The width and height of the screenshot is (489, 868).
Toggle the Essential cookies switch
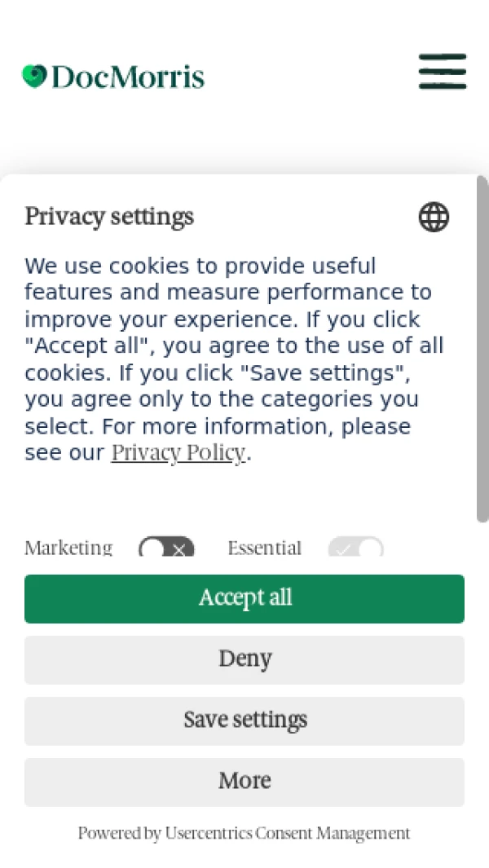click(356, 549)
